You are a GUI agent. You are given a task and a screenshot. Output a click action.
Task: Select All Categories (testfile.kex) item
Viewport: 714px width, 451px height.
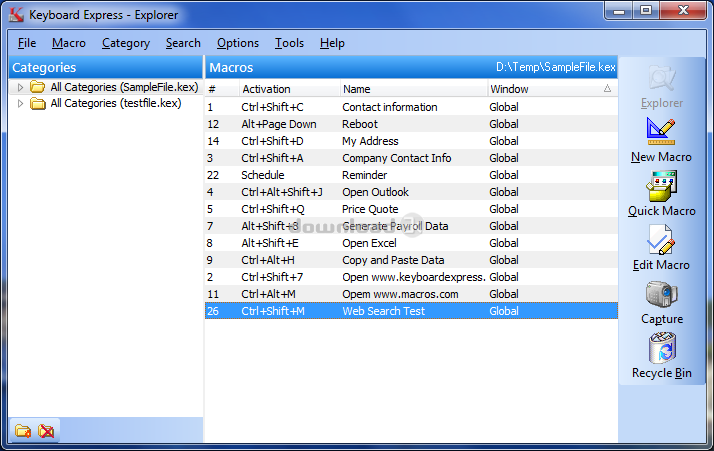[x=116, y=103]
